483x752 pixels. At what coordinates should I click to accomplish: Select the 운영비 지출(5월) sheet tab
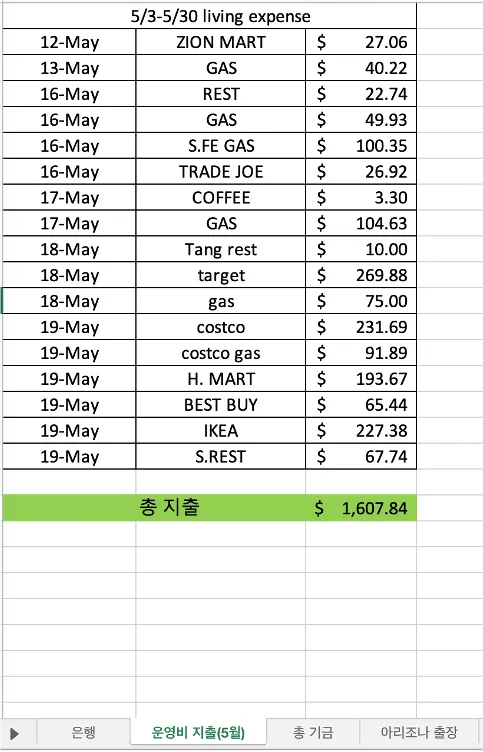coord(198,732)
